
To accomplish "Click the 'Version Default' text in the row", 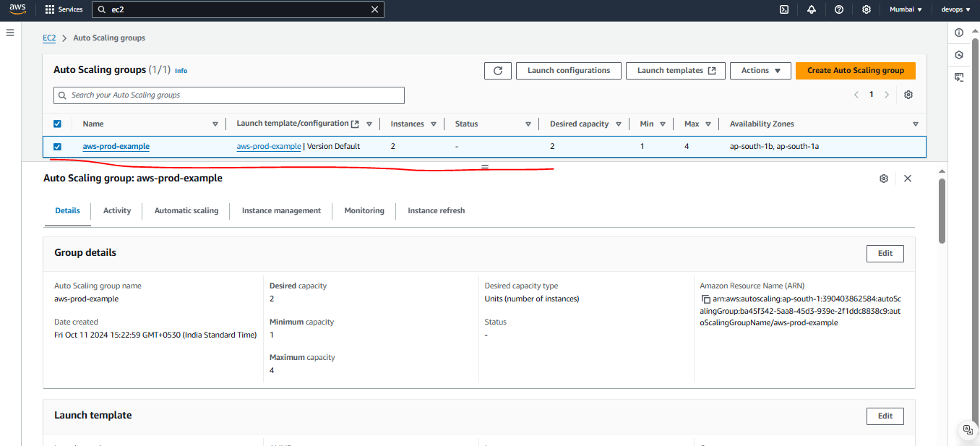I will (x=334, y=147).
